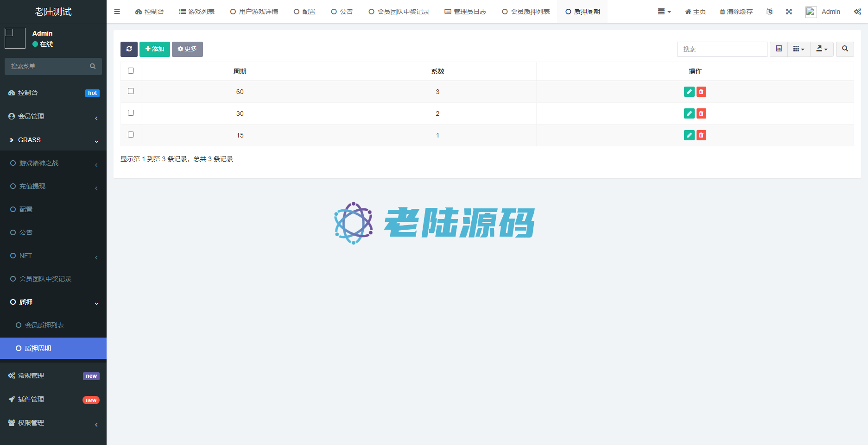
Task: Expand the 会员管理 sidebar menu
Action: tap(53, 116)
